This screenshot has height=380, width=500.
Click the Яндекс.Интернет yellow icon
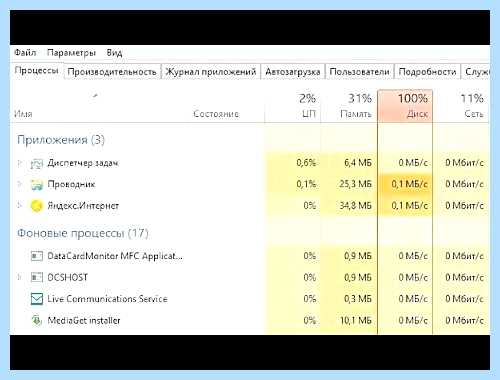pos(37,206)
